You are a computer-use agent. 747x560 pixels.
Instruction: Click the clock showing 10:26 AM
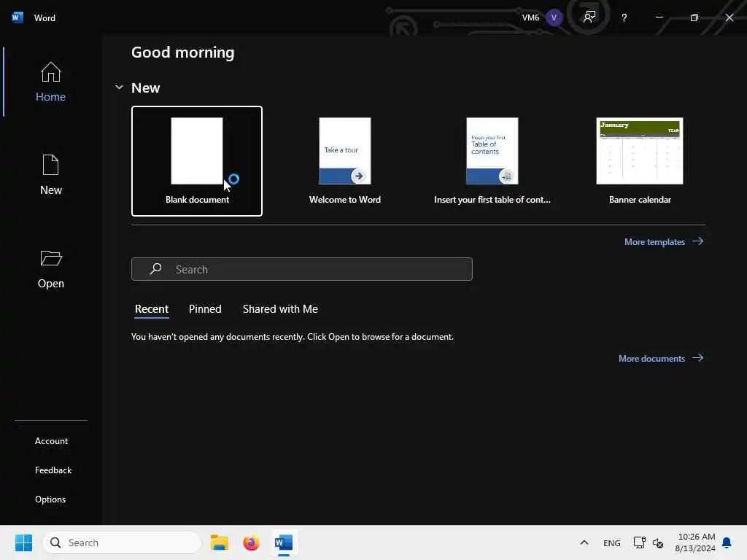tap(697, 537)
